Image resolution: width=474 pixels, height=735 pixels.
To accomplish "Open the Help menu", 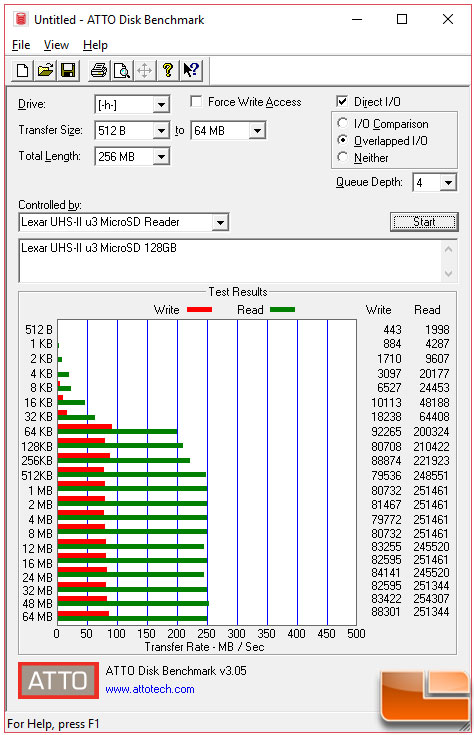I will pyautogui.click(x=95, y=45).
